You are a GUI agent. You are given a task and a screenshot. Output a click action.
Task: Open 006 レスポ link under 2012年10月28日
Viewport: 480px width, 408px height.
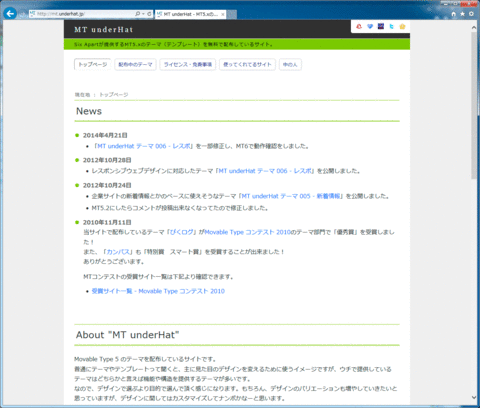coord(266,171)
